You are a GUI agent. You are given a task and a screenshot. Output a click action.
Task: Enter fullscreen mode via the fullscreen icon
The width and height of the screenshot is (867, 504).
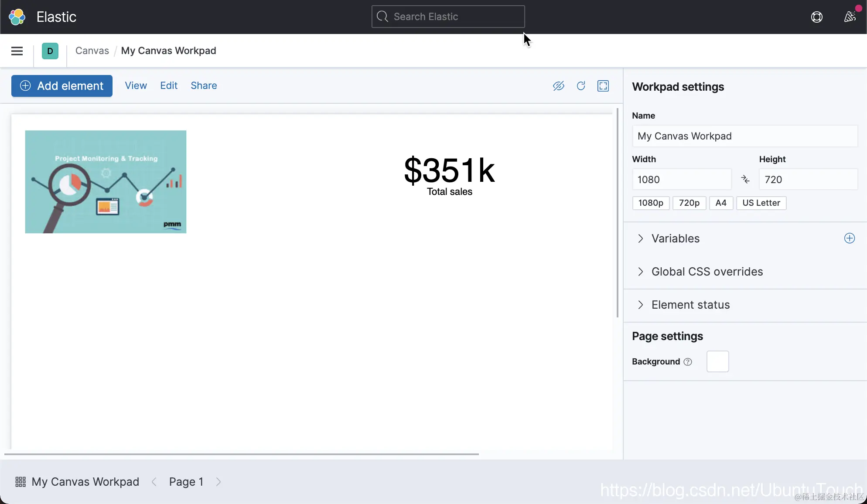click(603, 86)
